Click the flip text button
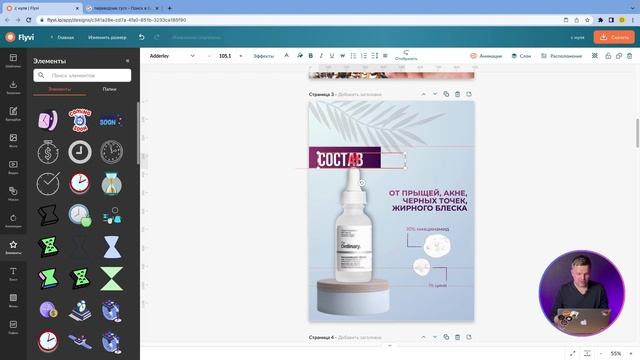This screenshot has height=360, width=640. [406, 55]
